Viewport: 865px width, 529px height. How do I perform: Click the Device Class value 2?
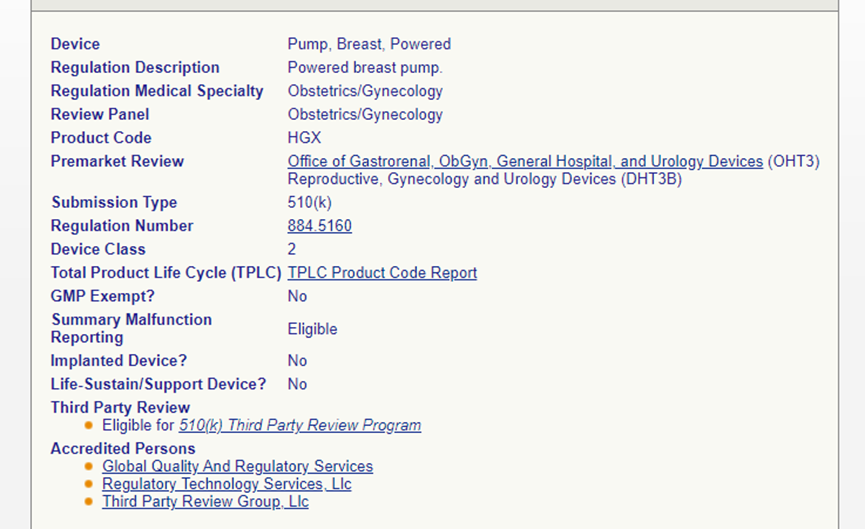coord(292,250)
